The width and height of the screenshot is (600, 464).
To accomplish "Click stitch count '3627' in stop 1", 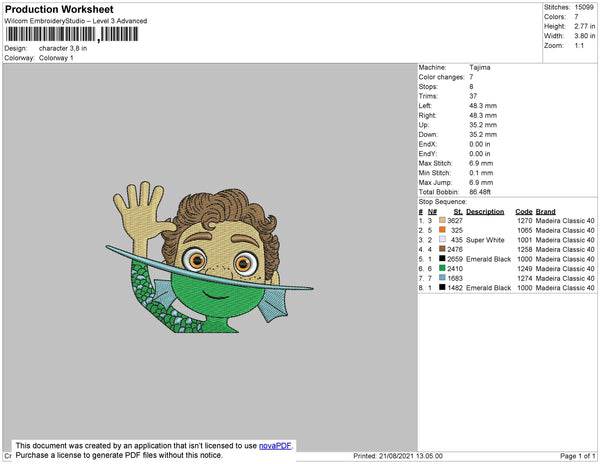I will 455,221.
